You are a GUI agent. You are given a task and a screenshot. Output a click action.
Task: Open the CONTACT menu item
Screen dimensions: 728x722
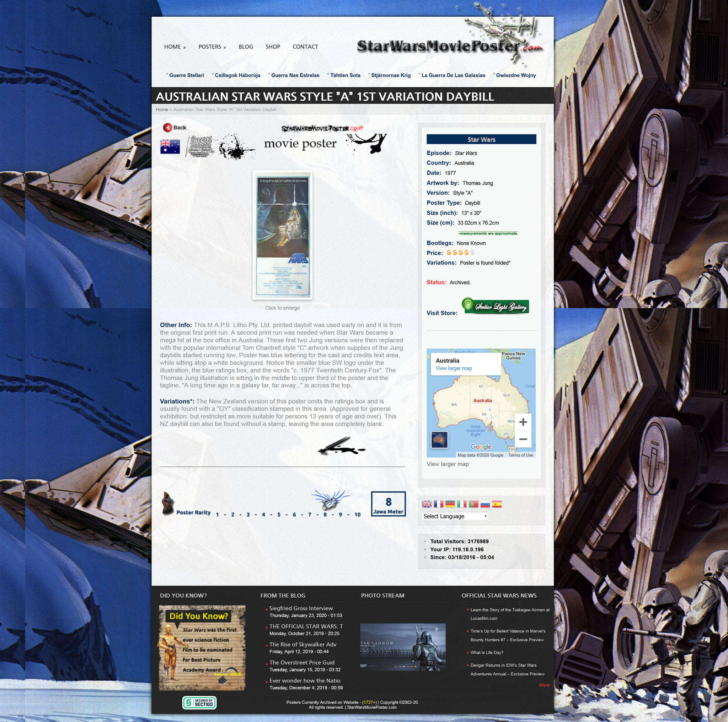(x=305, y=47)
